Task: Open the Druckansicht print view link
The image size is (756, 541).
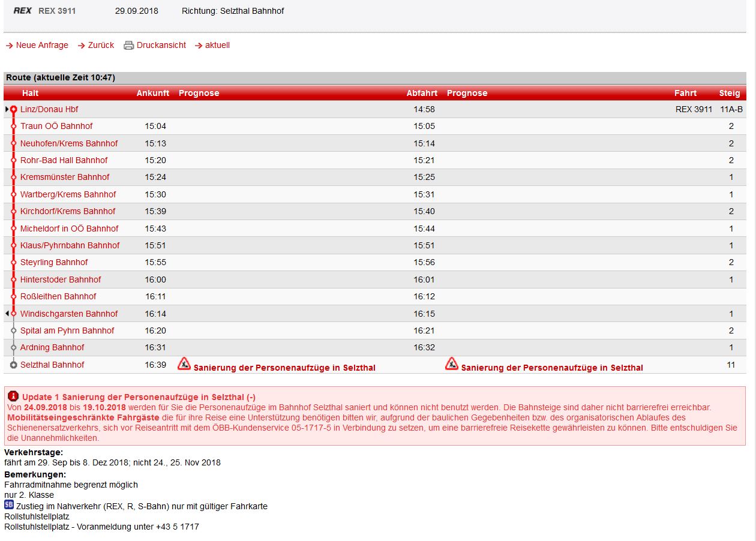Action: click(161, 46)
